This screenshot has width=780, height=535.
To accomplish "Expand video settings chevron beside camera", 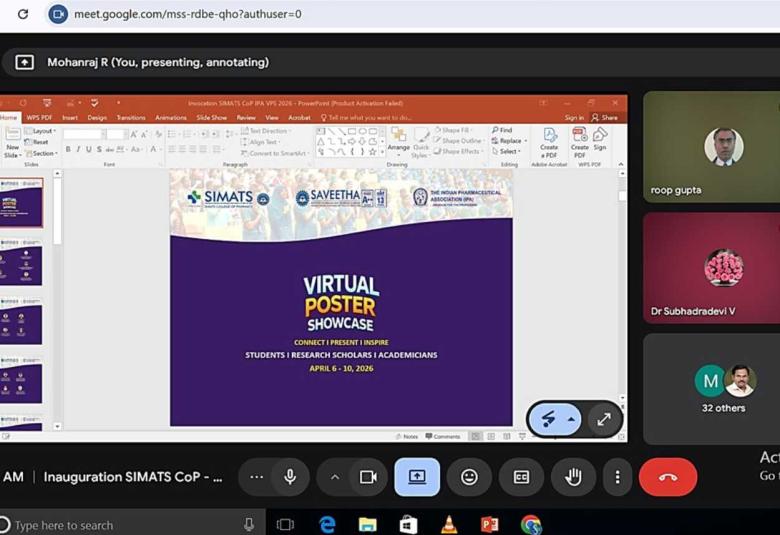I will (x=335, y=477).
